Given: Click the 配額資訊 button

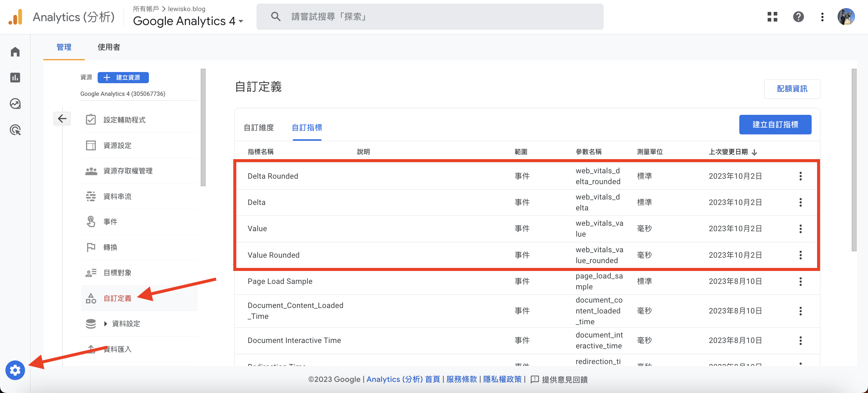Looking at the screenshot, I should point(792,88).
